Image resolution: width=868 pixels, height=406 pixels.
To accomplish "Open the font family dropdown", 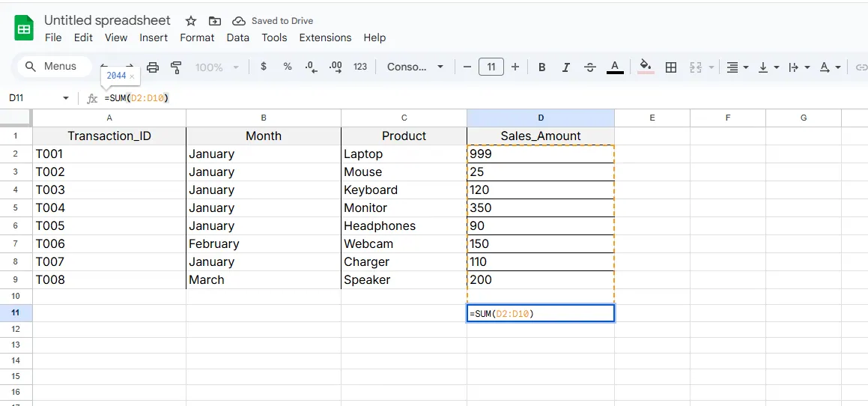I will pos(415,67).
